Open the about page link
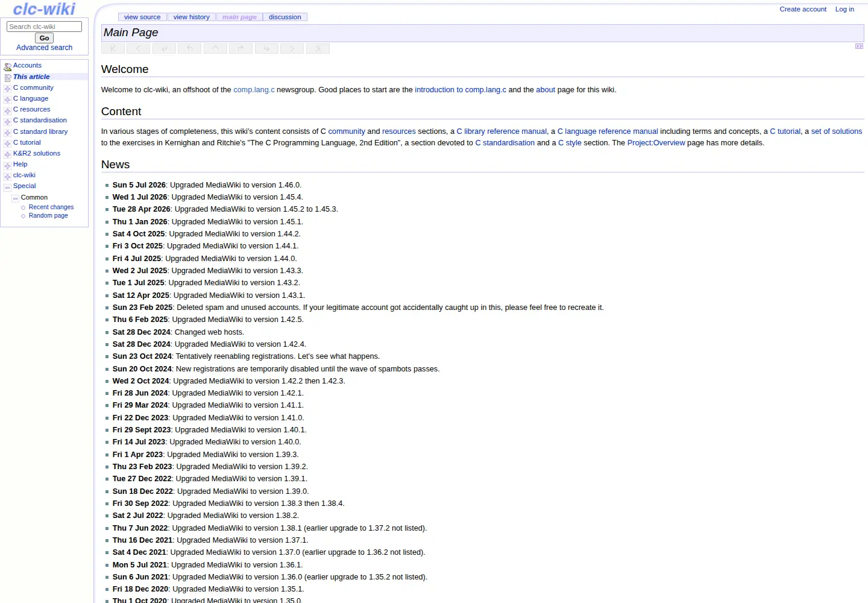868x603 pixels. pyautogui.click(x=546, y=90)
